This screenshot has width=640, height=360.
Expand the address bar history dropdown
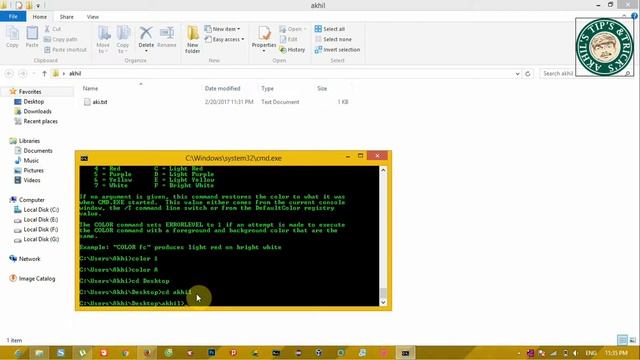pos(517,73)
